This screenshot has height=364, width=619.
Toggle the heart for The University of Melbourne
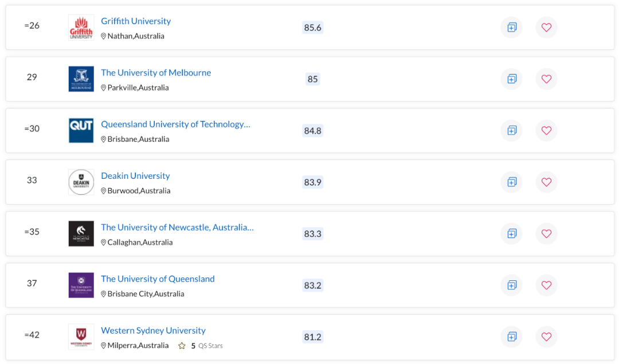[x=546, y=79]
